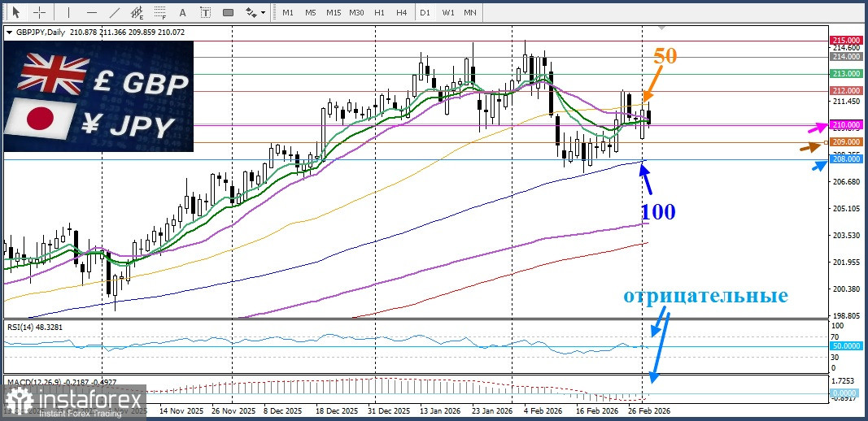The height and width of the screenshot is (421, 868).
Task: Click the arrows objects tool icon
Action: 251,12
